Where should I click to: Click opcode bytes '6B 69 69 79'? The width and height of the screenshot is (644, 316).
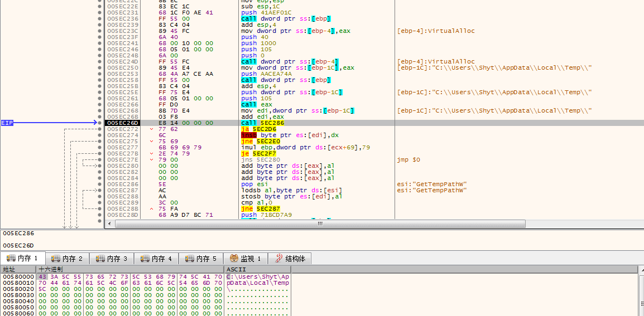tap(180, 147)
